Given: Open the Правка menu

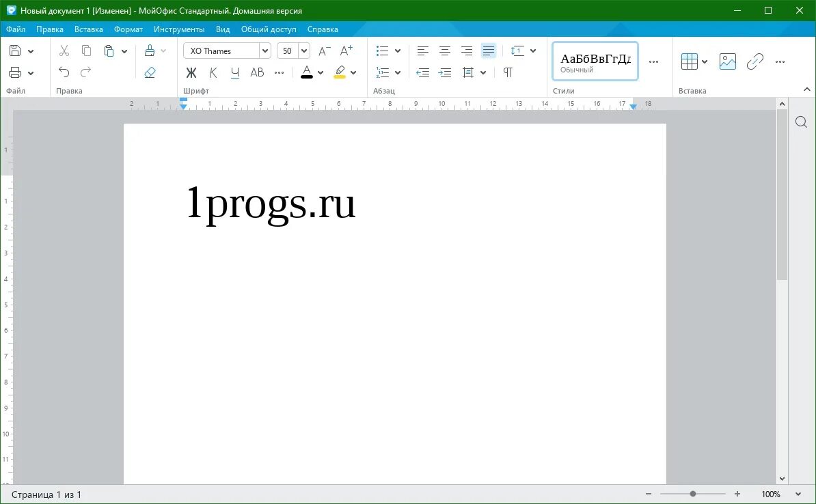Looking at the screenshot, I should pyautogui.click(x=50, y=29).
